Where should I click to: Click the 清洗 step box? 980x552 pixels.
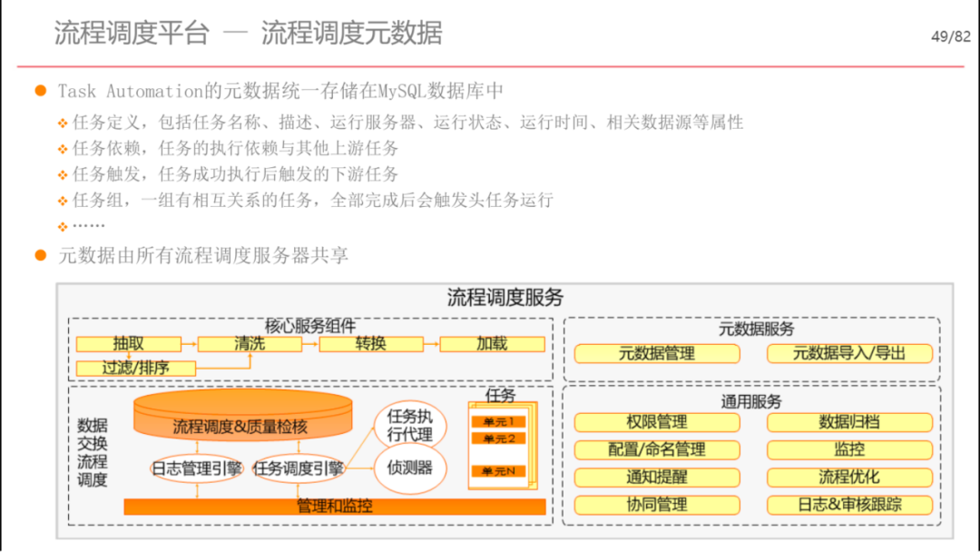(x=250, y=344)
